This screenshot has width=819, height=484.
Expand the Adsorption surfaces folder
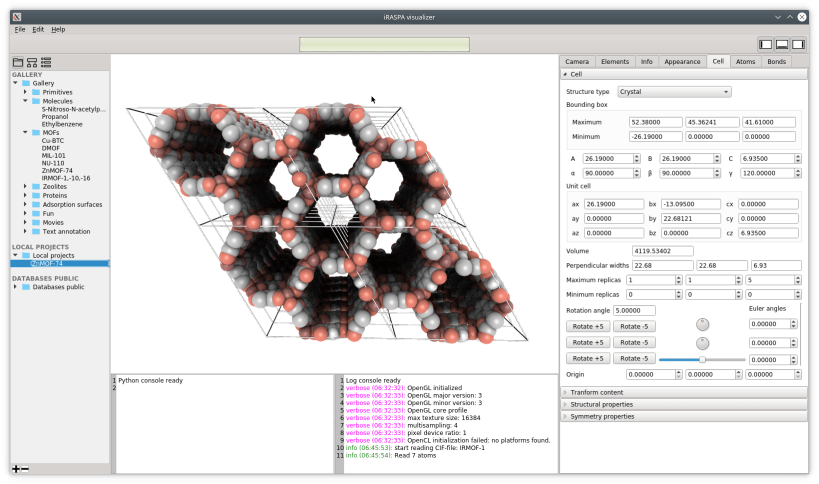(25, 204)
